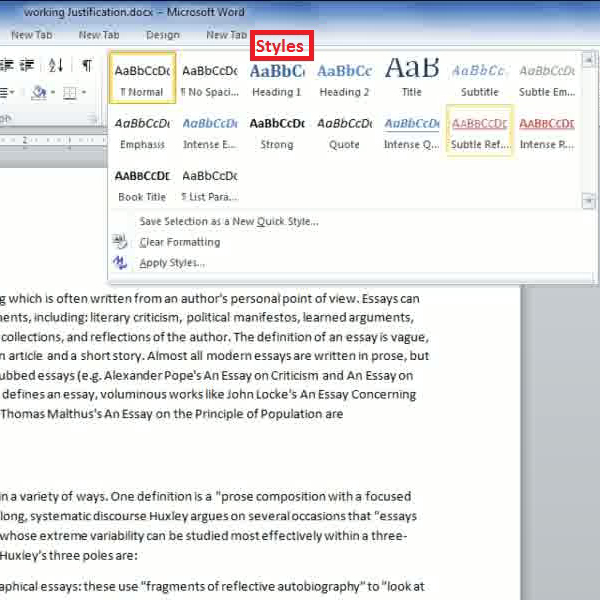Apply the Quote style
This screenshot has width=600, height=600.
click(x=344, y=131)
